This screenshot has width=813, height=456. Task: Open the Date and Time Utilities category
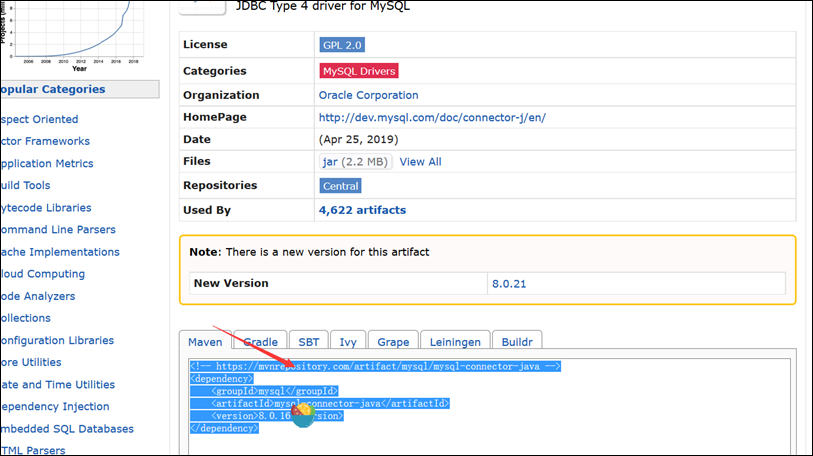coord(58,384)
